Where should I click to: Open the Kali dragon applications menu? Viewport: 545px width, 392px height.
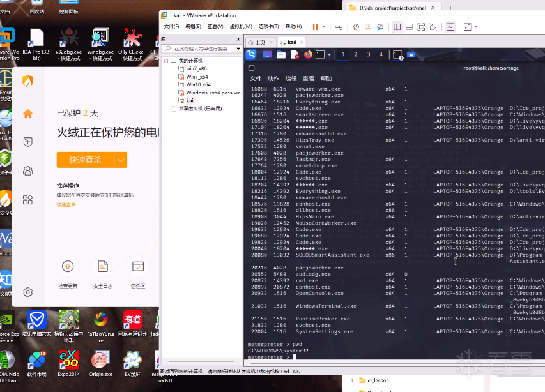coord(250,54)
